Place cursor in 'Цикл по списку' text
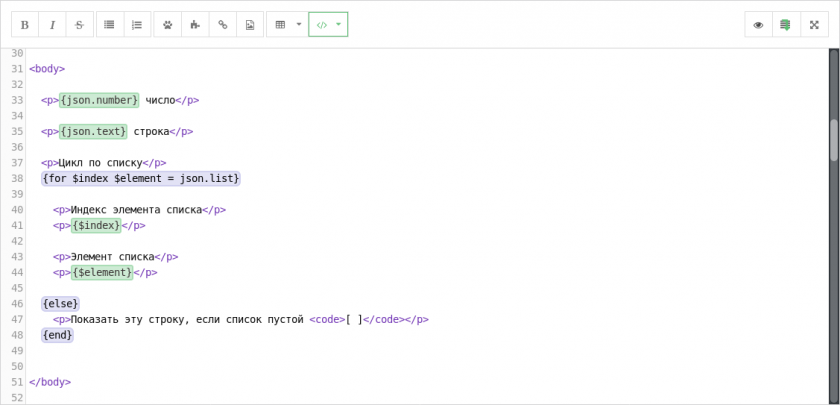840x405 pixels. pyautogui.click(x=100, y=163)
